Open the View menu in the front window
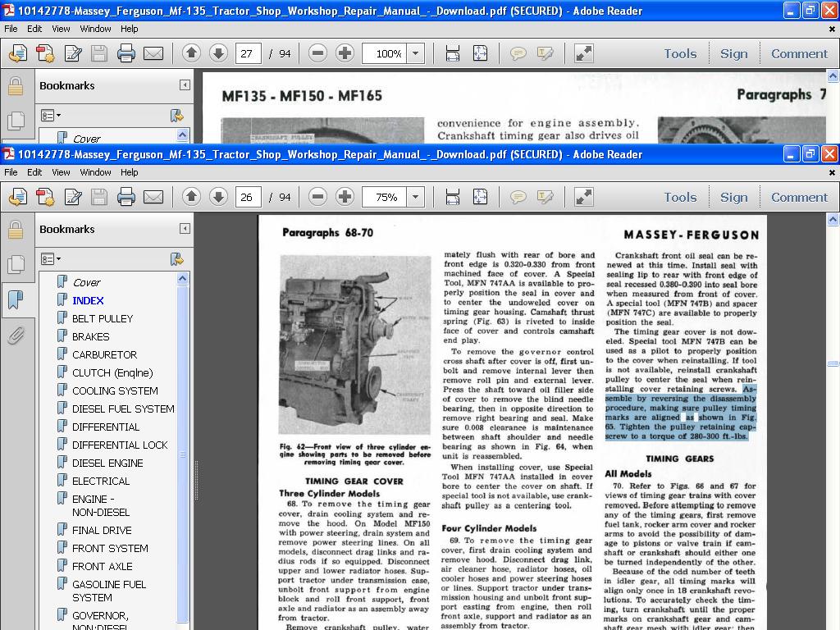Screen dimensions: 840x630 61,172
